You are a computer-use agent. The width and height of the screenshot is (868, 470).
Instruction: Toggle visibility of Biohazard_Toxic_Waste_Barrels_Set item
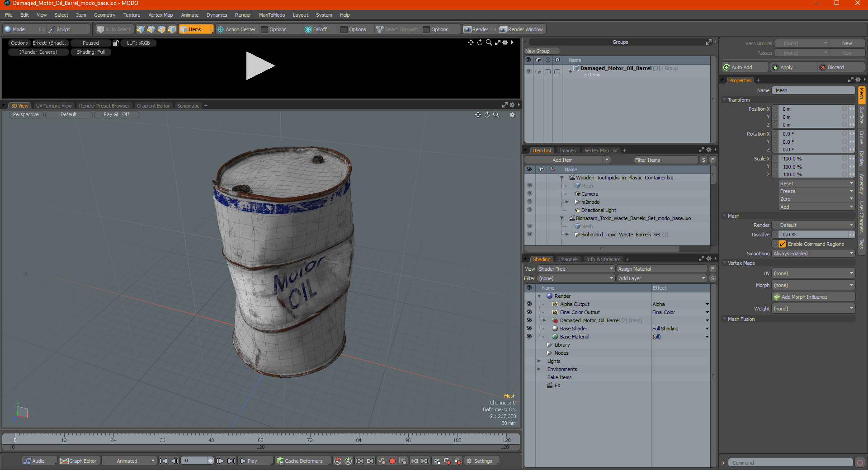(529, 235)
